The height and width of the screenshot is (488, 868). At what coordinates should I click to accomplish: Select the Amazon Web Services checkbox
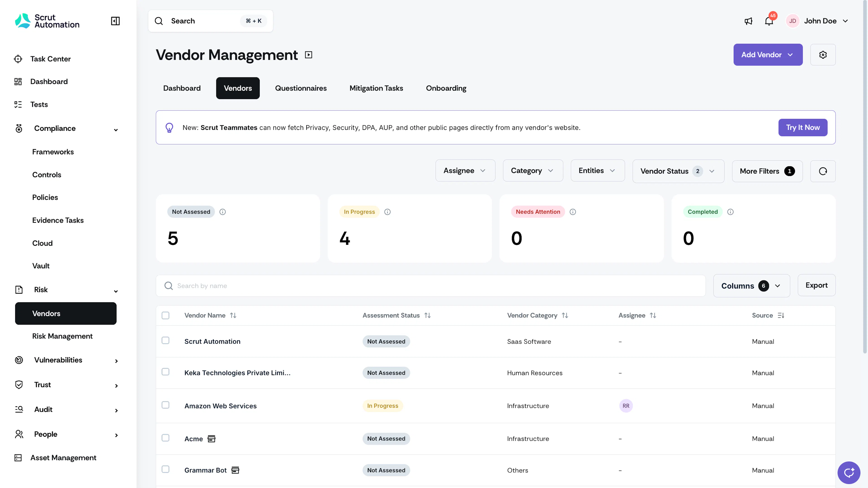point(165,405)
